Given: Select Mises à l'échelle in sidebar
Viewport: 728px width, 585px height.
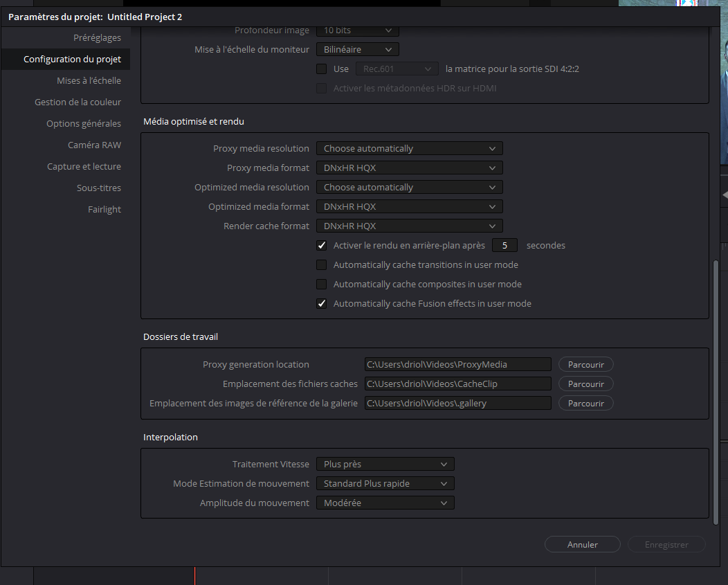Looking at the screenshot, I should click(x=89, y=80).
